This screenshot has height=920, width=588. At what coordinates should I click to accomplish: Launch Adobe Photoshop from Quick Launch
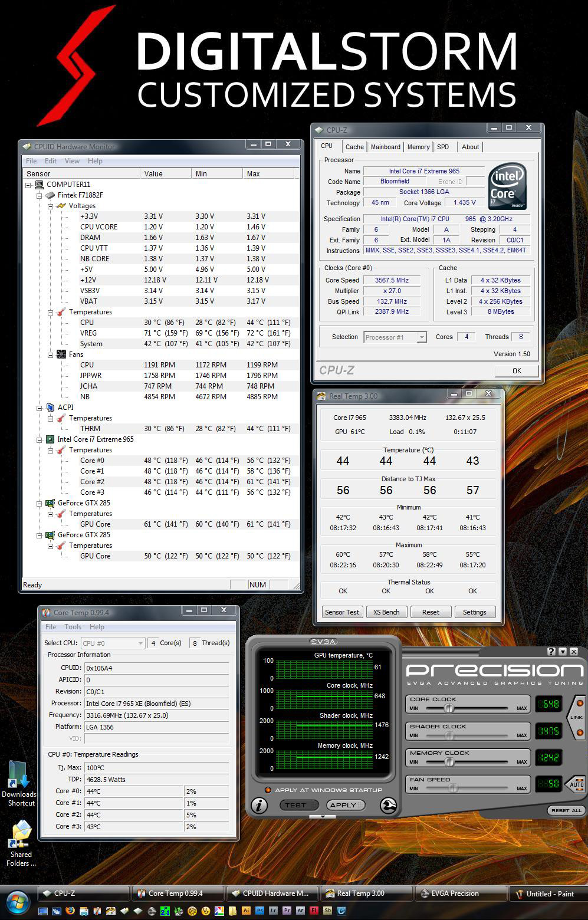pyautogui.click(x=259, y=911)
